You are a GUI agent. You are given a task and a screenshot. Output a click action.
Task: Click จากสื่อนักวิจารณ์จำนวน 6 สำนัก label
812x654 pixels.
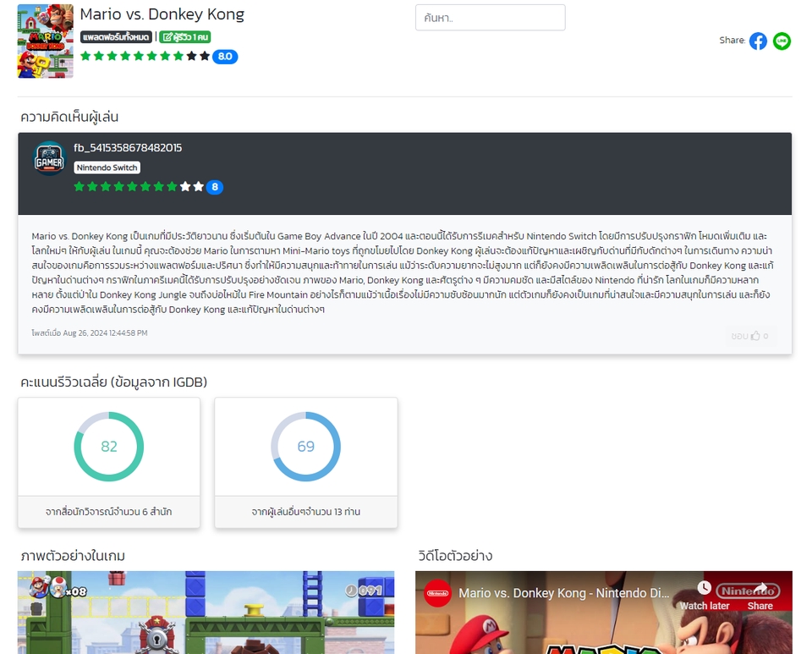109,512
